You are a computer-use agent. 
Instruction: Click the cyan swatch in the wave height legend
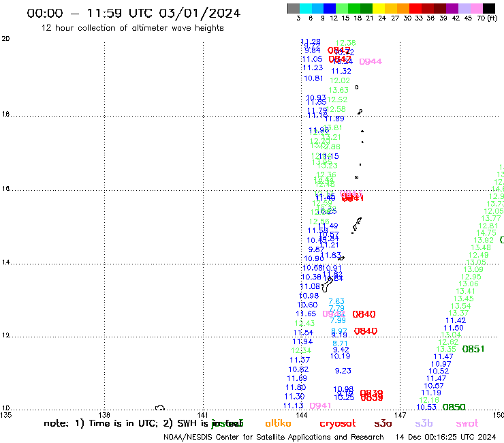tap(305, 8)
